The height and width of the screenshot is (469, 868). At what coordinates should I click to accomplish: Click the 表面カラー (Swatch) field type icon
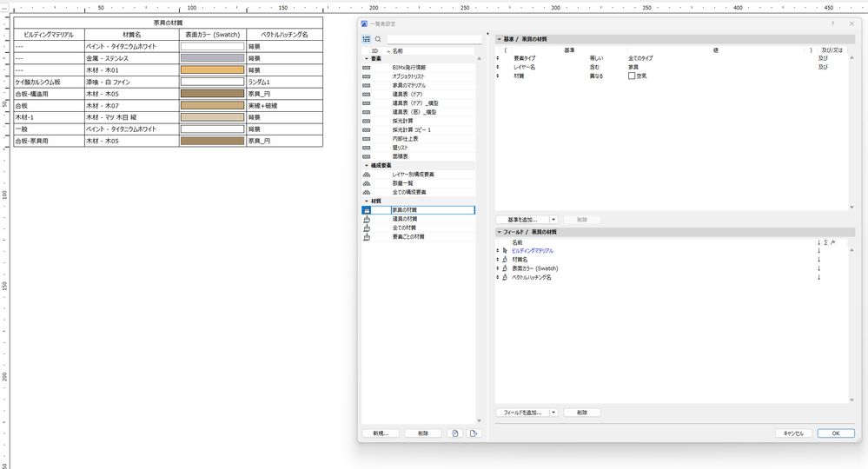[505, 268]
